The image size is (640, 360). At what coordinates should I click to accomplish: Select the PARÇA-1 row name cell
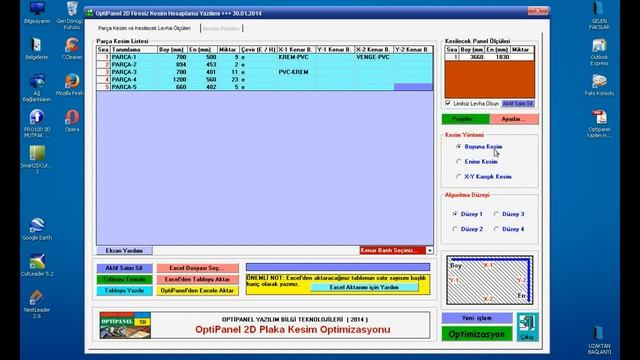click(x=134, y=57)
